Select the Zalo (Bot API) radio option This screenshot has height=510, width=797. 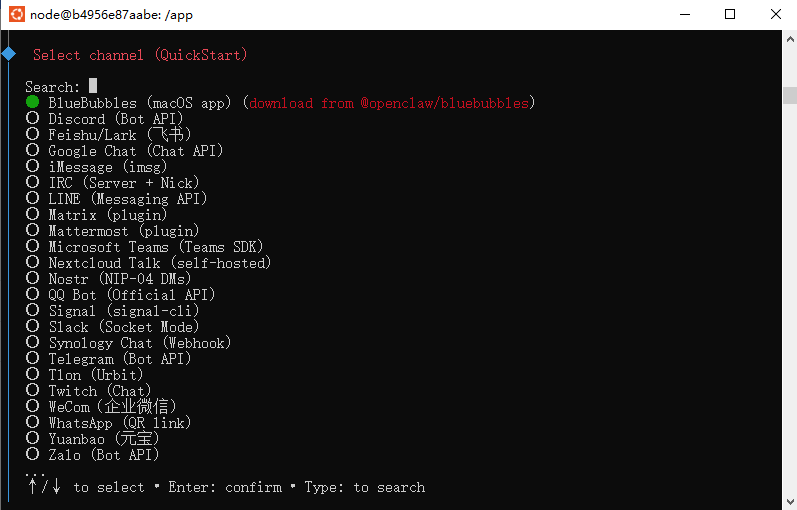point(33,455)
